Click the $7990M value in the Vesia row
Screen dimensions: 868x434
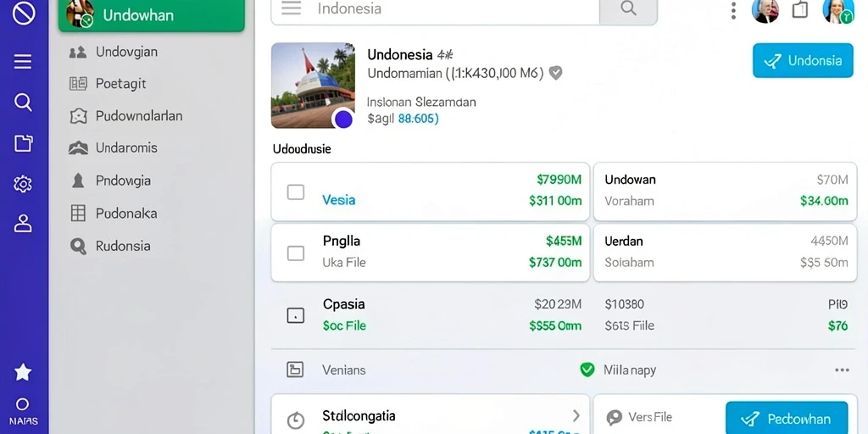(559, 180)
